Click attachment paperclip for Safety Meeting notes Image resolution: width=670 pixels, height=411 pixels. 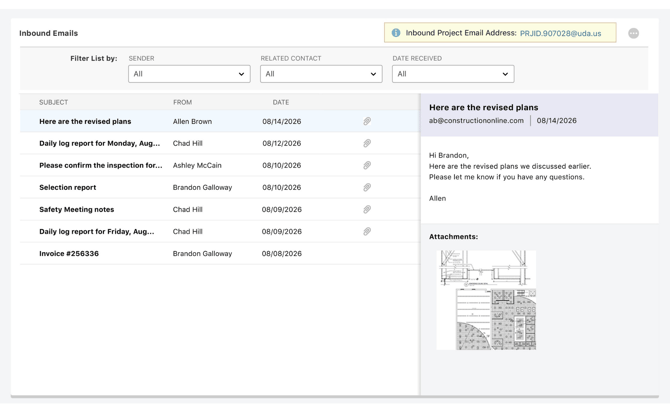pos(367,209)
